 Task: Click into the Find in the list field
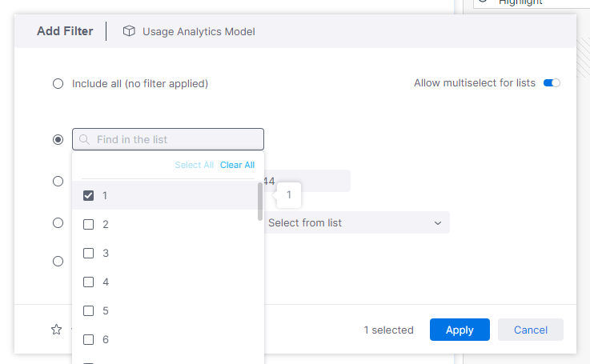[176, 139]
